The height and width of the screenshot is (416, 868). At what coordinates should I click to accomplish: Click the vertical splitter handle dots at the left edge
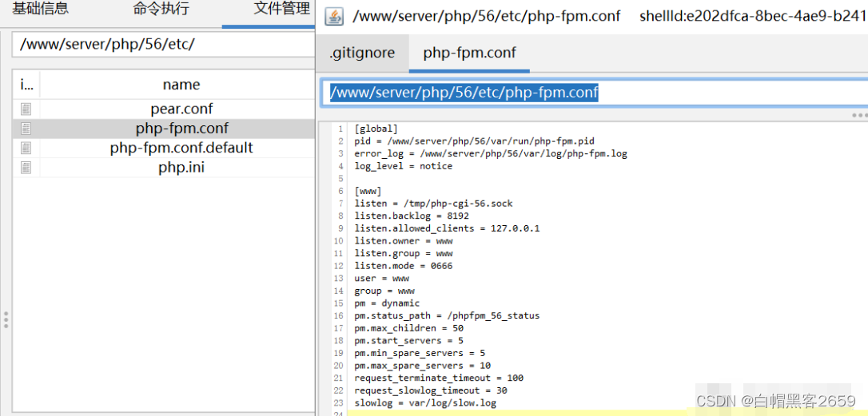(6, 319)
